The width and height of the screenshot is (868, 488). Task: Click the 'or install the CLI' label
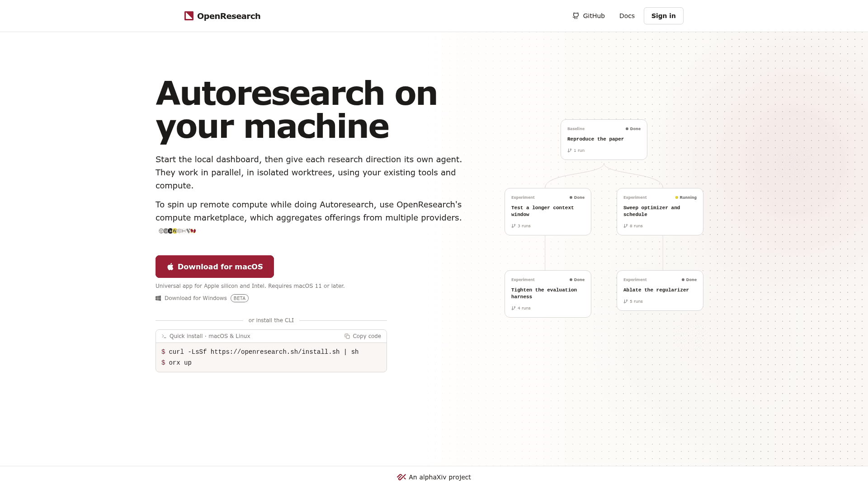pyautogui.click(x=271, y=320)
